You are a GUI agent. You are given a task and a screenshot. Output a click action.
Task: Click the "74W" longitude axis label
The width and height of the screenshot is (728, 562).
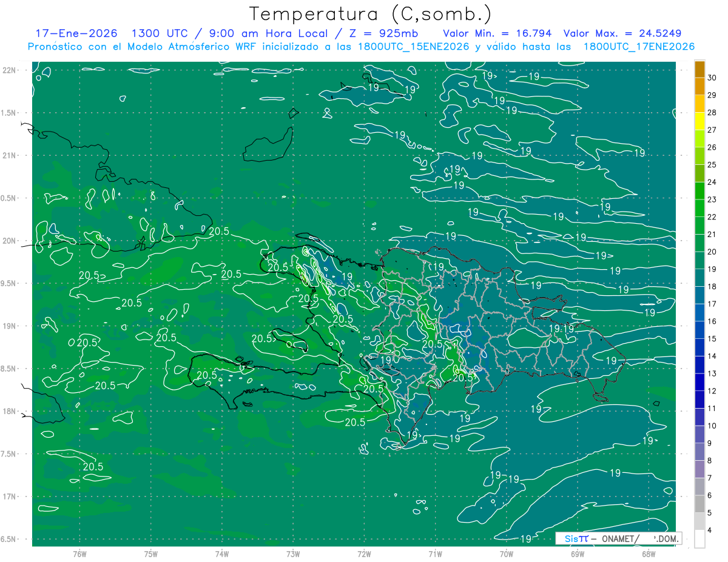click(222, 554)
